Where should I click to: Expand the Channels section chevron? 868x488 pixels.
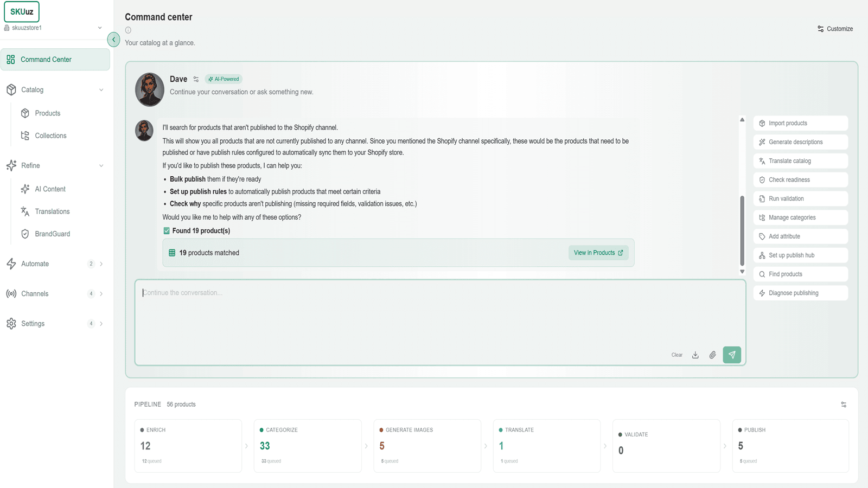[x=101, y=294]
